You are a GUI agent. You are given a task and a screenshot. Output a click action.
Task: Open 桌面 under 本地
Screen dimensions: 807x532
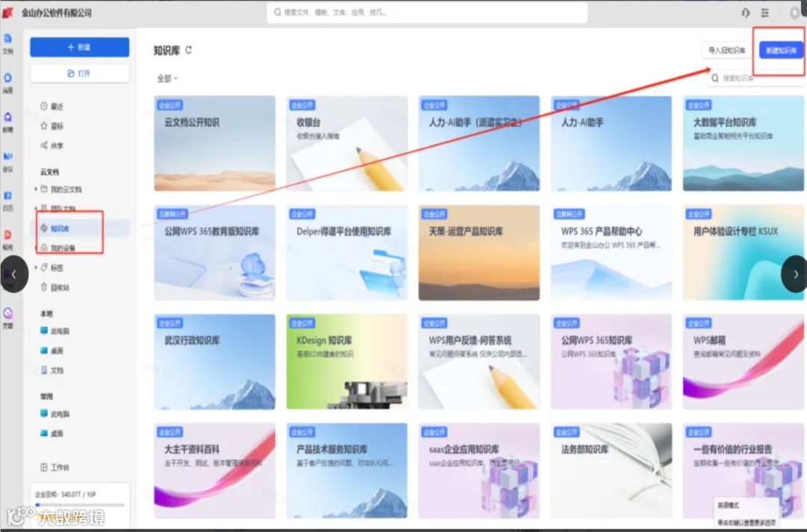[52, 350]
